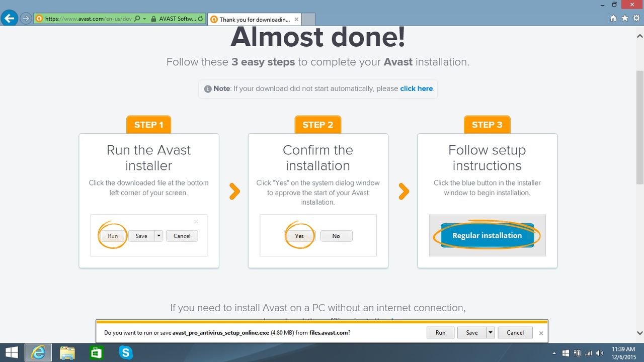Click Save in the download notification bar
This screenshot has height=362, width=644.
(471, 332)
